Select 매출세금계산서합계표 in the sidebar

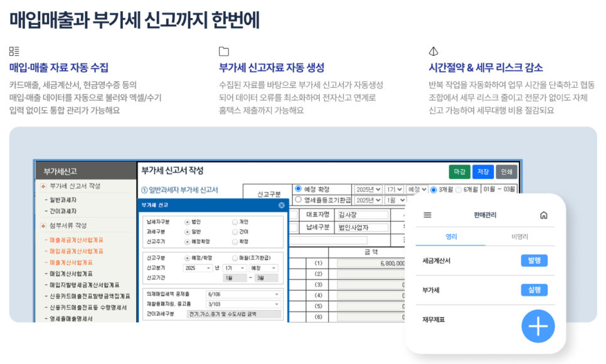coord(75,240)
